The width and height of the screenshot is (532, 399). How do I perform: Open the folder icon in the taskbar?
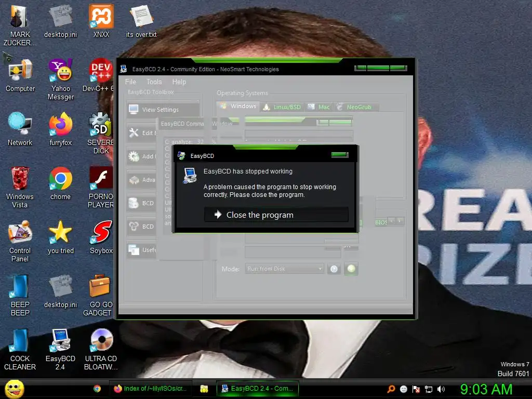click(x=204, y=389)
